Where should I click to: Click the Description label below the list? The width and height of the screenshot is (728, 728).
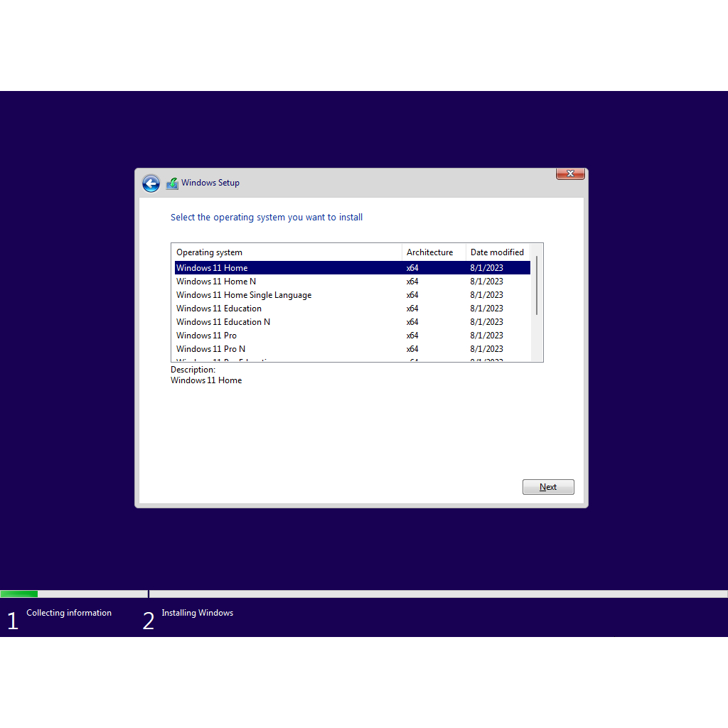pos(193,370)
